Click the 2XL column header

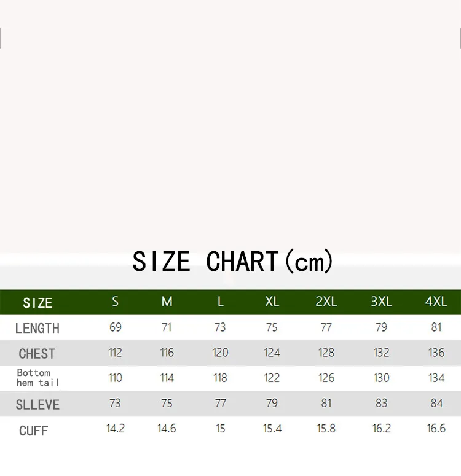pyautogui.click(x=326, y=302)
